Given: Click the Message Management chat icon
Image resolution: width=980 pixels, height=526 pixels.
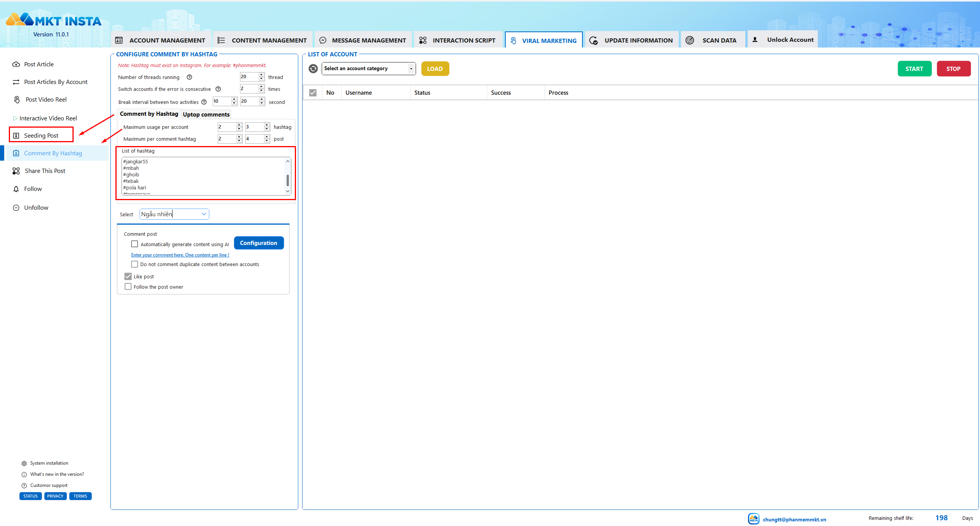Looking at the screenshot, I should (323, 40).
